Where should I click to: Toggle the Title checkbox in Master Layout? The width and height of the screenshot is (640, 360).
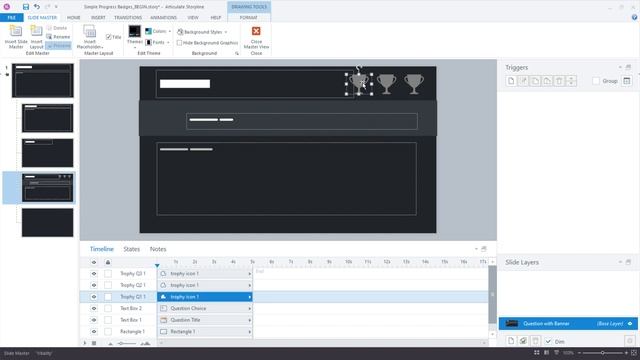point(109,37)
